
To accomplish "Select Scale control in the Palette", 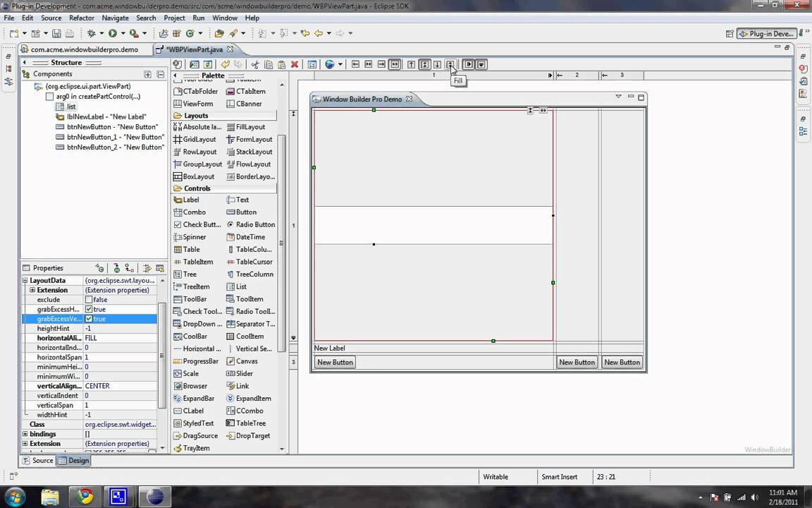I will point(186,374).
